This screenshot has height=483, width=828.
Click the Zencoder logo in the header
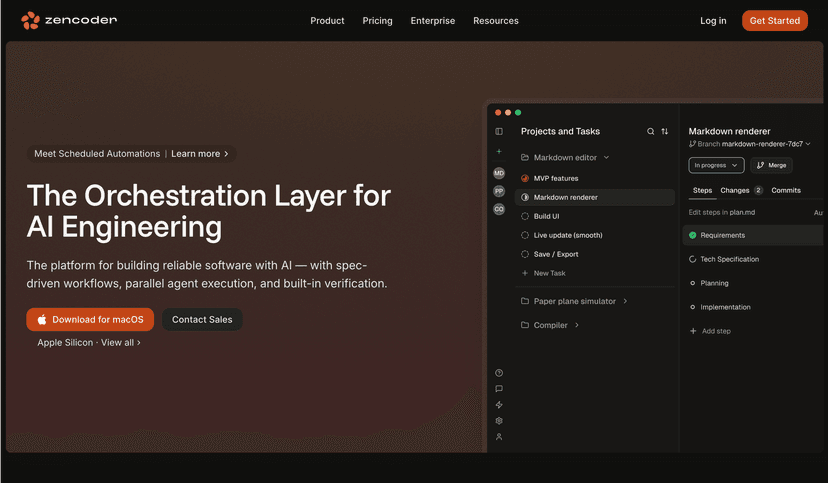click(x=69, y=20)
